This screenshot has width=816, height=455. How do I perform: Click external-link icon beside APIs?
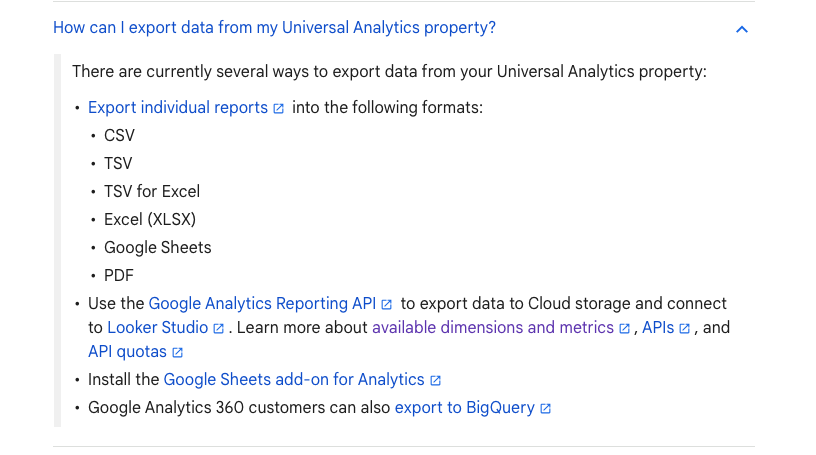684,328
